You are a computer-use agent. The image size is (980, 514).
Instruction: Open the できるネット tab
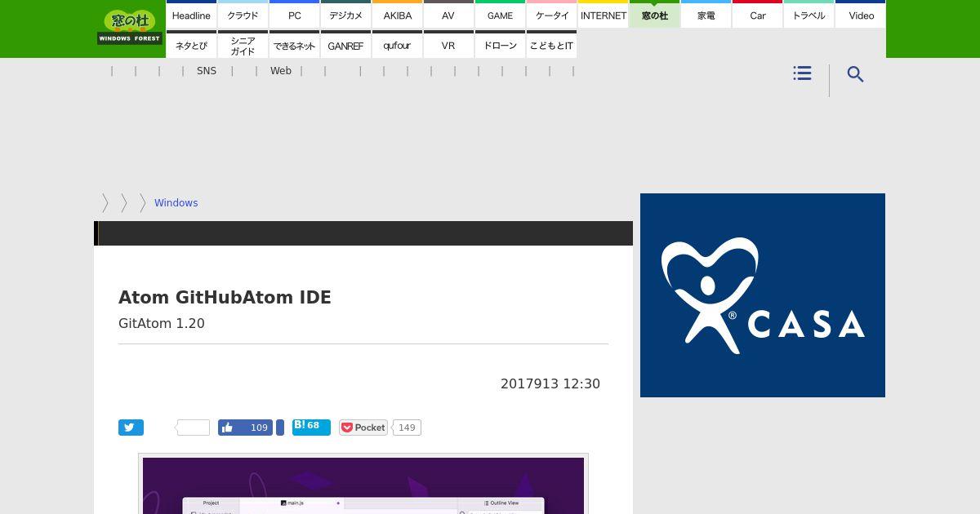(294, 45)
